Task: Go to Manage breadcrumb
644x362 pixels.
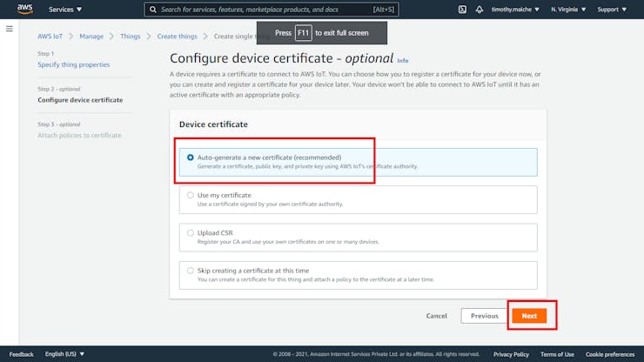Action: coord(91,37)
